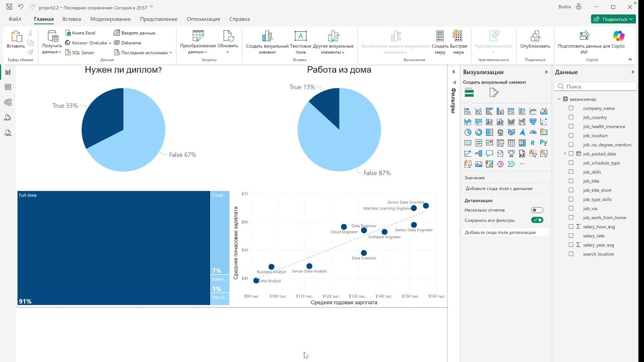644x362 pixels.
Task: Open the Файл menu
Action: point(15,19)
